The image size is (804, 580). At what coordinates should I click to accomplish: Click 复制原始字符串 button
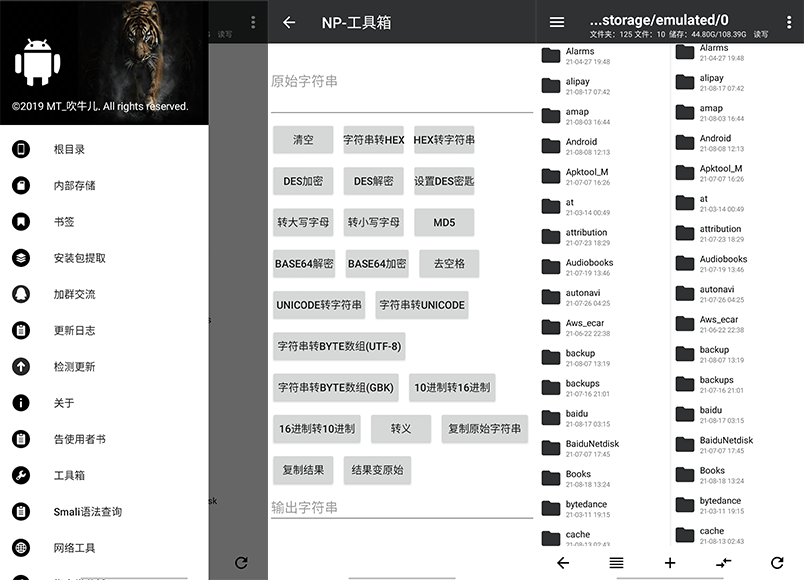(485, 429)
